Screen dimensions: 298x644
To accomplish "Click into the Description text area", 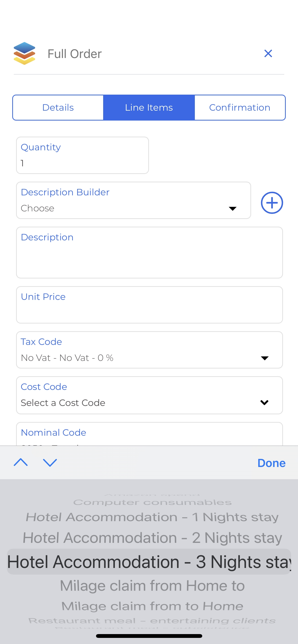I will pyautogui.click(x=150, y=253).
